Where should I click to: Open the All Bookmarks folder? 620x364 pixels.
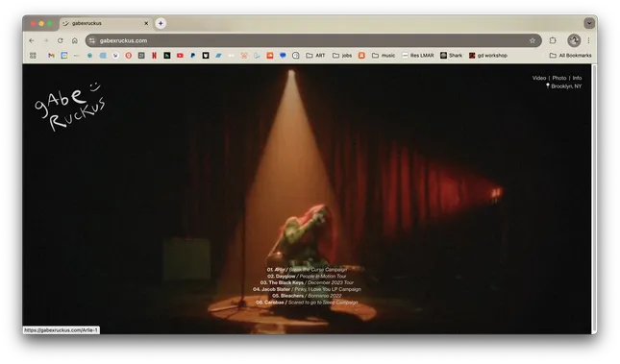571,56
